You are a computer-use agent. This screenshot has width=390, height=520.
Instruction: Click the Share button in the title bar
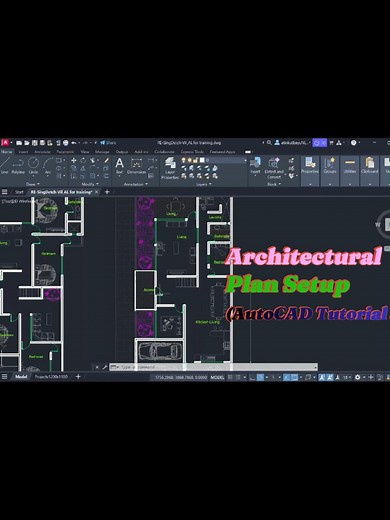[x=108, y=143]
